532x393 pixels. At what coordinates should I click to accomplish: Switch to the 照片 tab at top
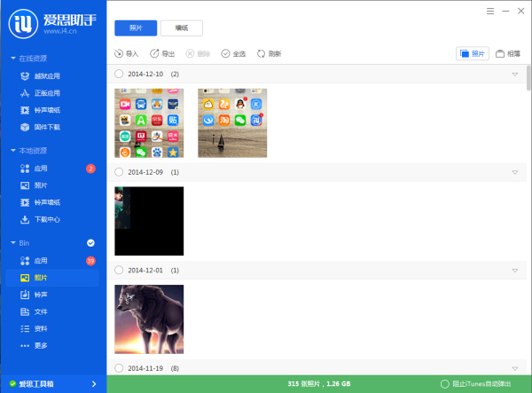pyautogui.click(x=136, y=28)
